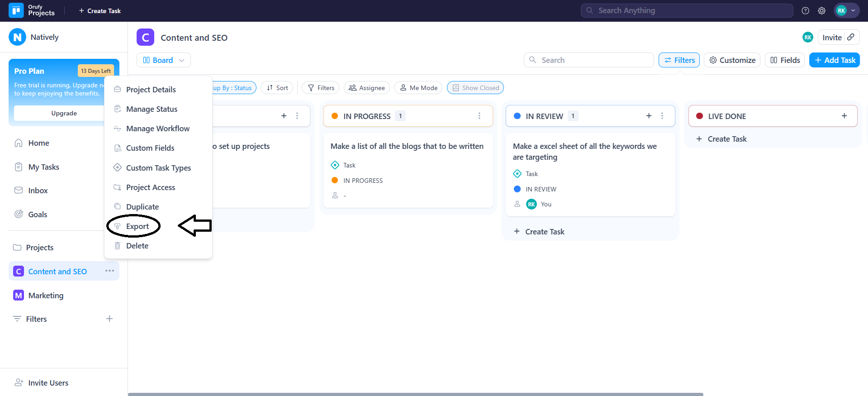Open the RK user profile dropdown
868x396 pixels.
point(846,11)
